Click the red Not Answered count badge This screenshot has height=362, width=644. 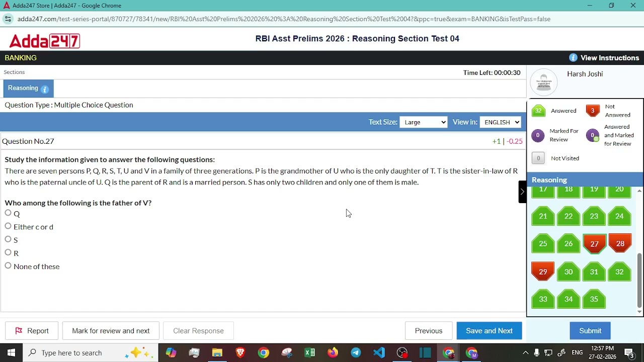tap(593, 111)
